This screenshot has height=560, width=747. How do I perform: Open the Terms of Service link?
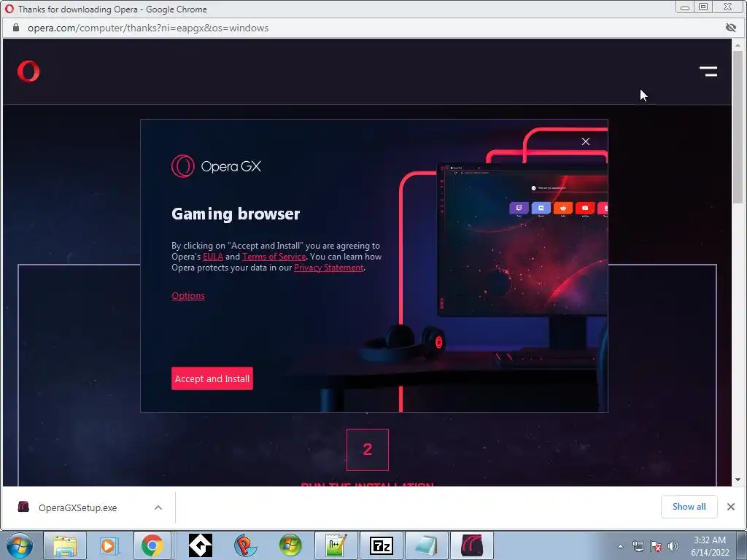pyautogui.click(x=274, y=257)
